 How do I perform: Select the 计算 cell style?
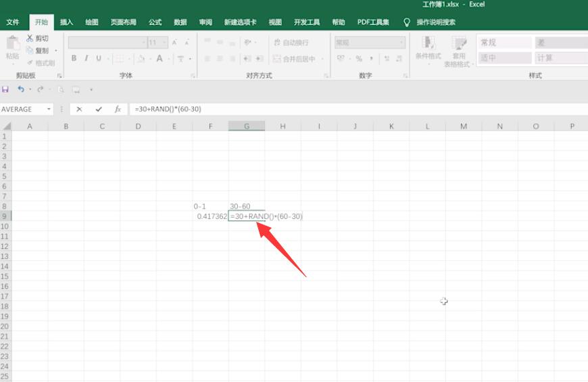pos(561,57)
